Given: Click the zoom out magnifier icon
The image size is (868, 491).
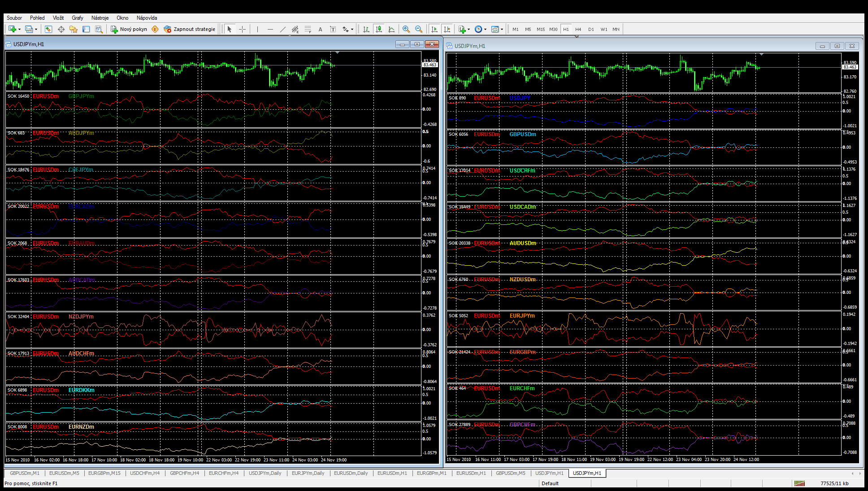Looking at the screenshot, I should coord(419,29).
